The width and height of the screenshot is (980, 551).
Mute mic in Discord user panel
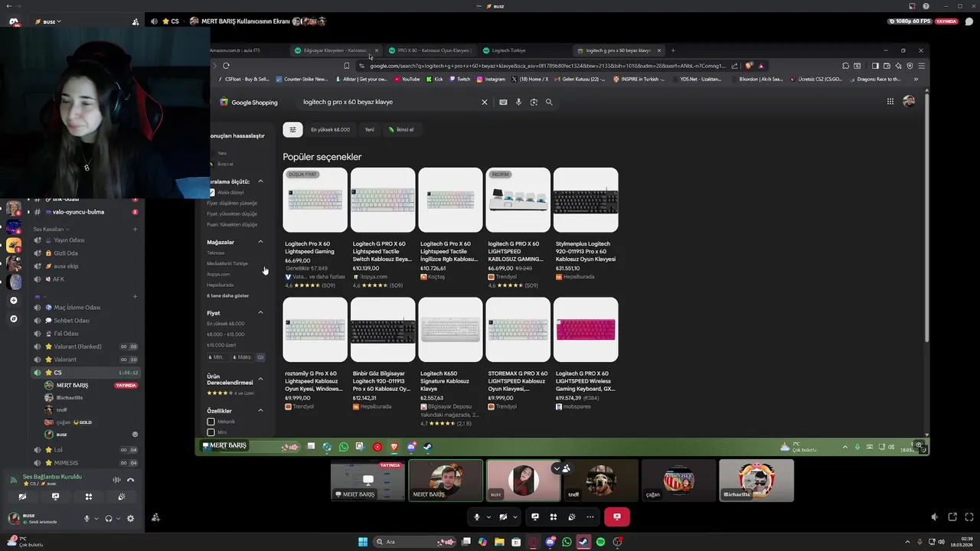pyautogui.click(x=87, y=518)
